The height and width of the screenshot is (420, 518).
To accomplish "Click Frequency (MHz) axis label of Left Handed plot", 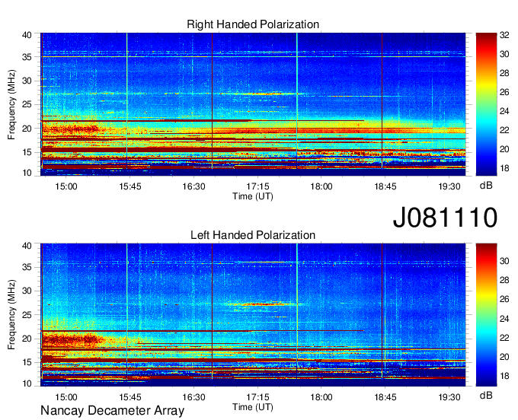I will pyautogui.click(x=11, y=315).
